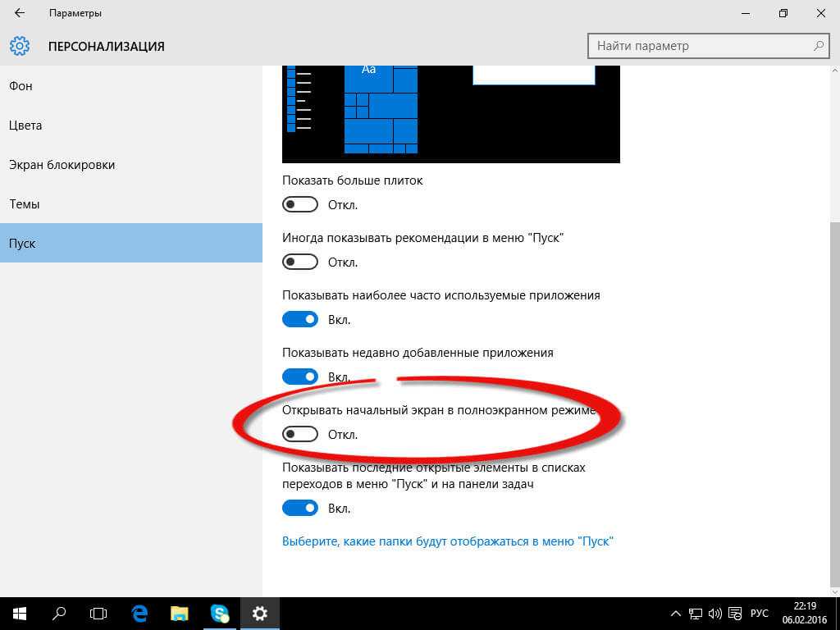Select "Экран блокировки" in the sidebar
The height and width of the screenshot is (630, 840).
(x=62, y=165)
